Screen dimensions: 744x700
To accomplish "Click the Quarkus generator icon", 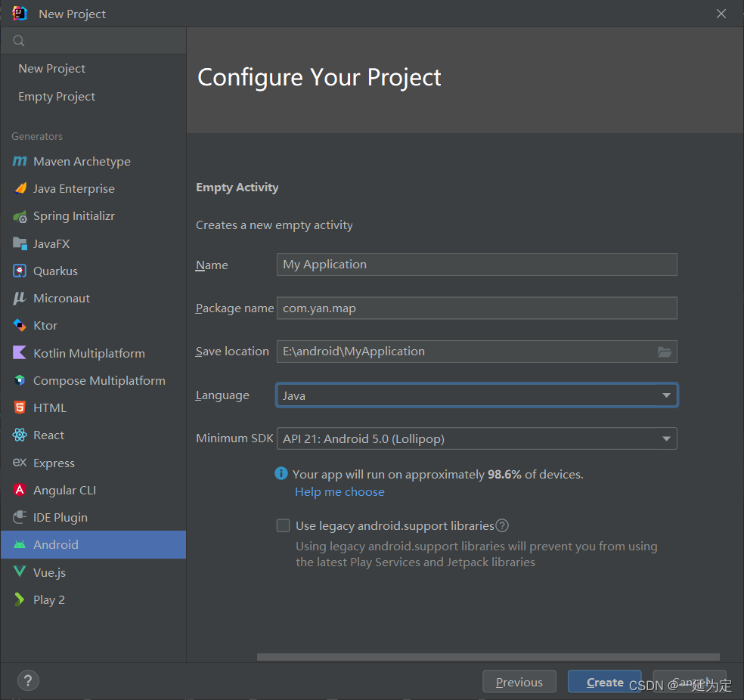I will [x=20, y=271].
